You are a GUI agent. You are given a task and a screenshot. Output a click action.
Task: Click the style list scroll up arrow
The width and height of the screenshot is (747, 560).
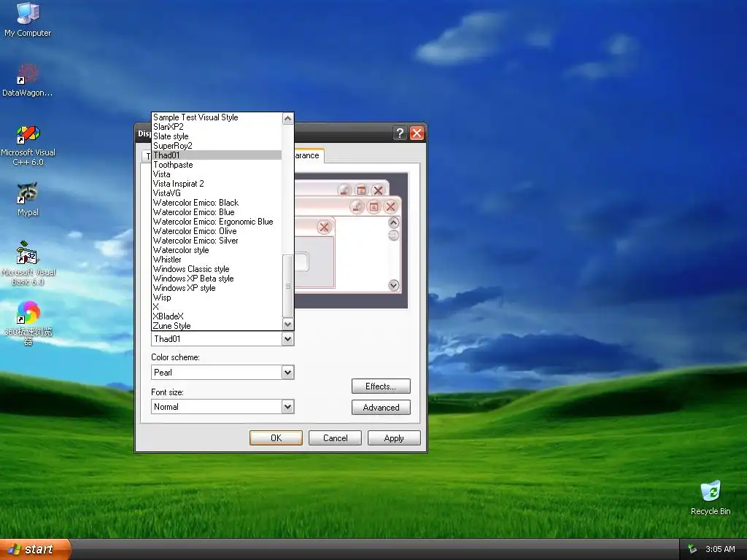tap(287, 119)
